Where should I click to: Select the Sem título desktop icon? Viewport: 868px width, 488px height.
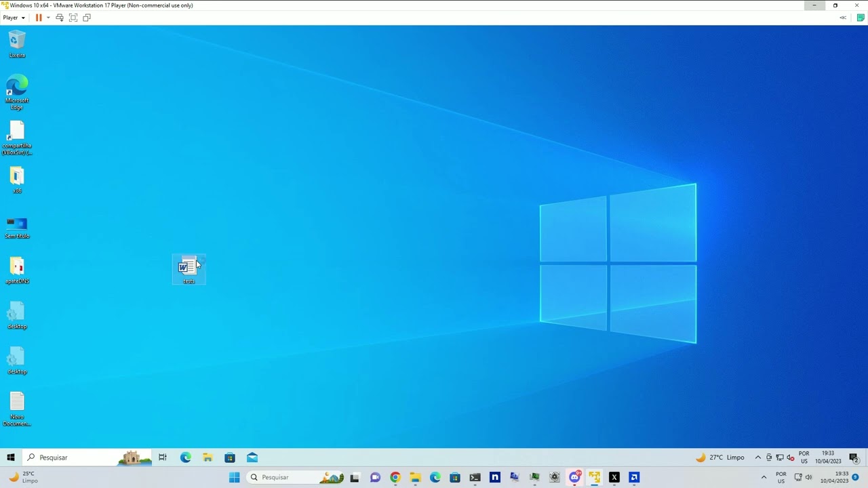[17, 228]
